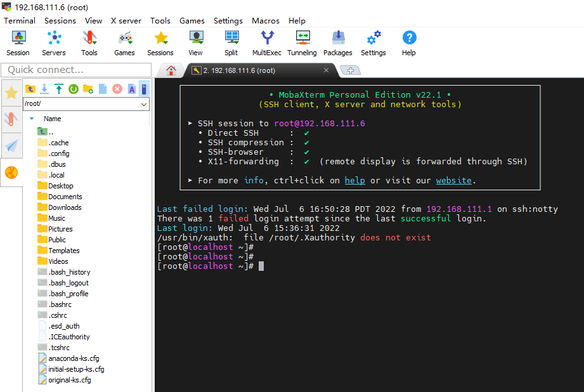The height and width of the screenshot is (392, 584).
Task: Select the .bashrc file
Action: 55,305
